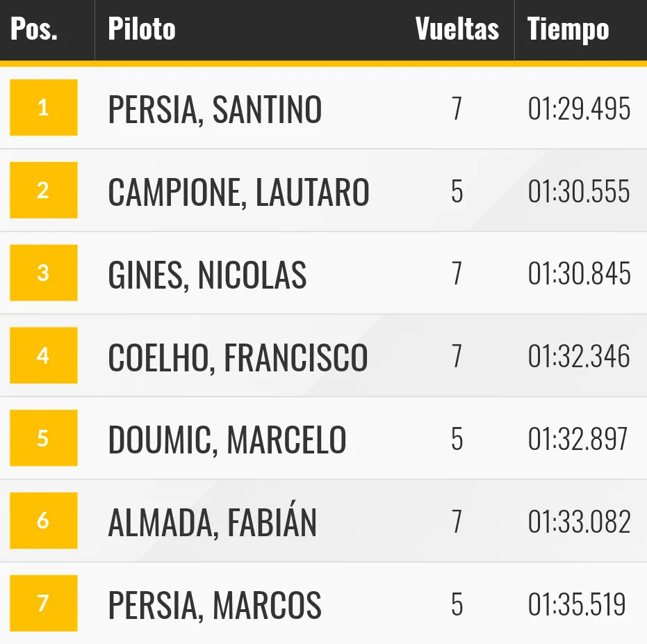Viewport: 647px width, 644px height.
Task: Select pilot CAMPIONE, LAUTARO
Action: [x=238, y=192]
